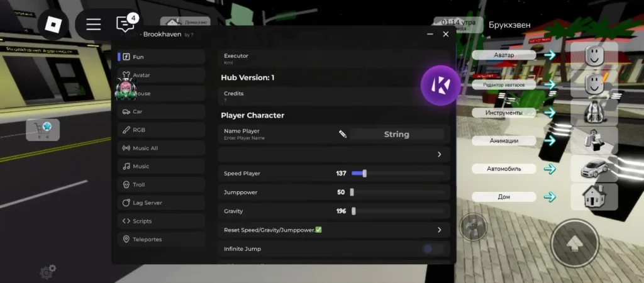Click the Анимации button
Viewport: 644px width, 283px height.
coord(504,141)
